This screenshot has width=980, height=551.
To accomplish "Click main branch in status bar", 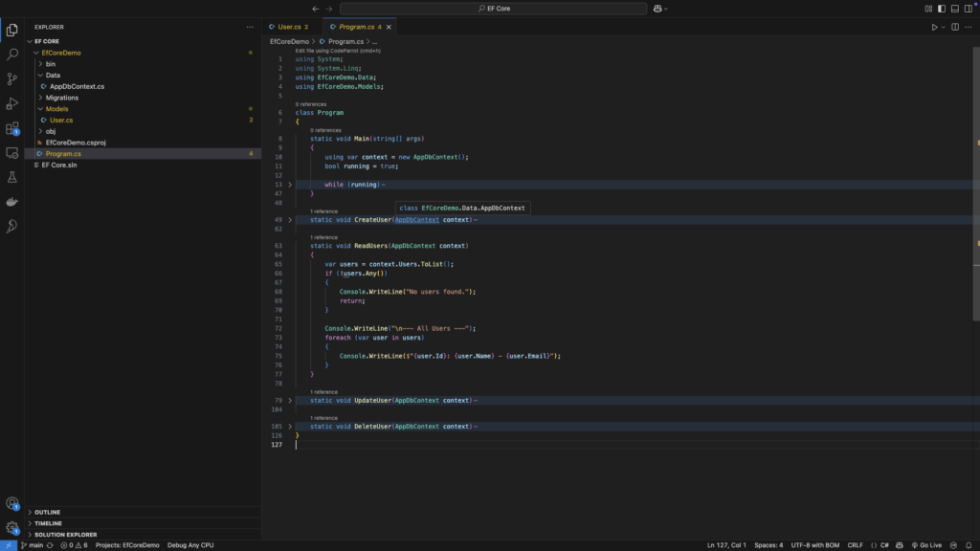I will click(32, 545).
